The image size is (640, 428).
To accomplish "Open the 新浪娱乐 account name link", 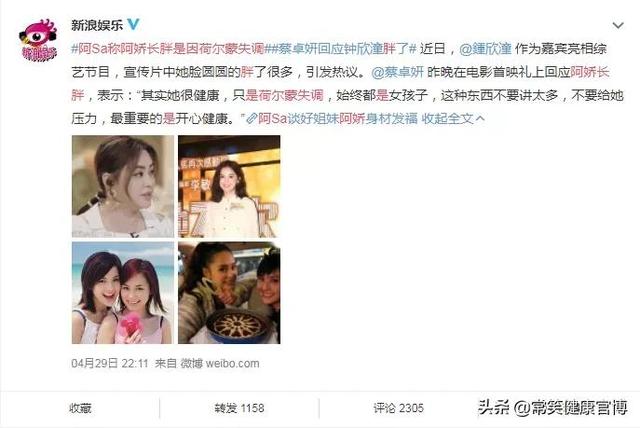I will point(97,25).
